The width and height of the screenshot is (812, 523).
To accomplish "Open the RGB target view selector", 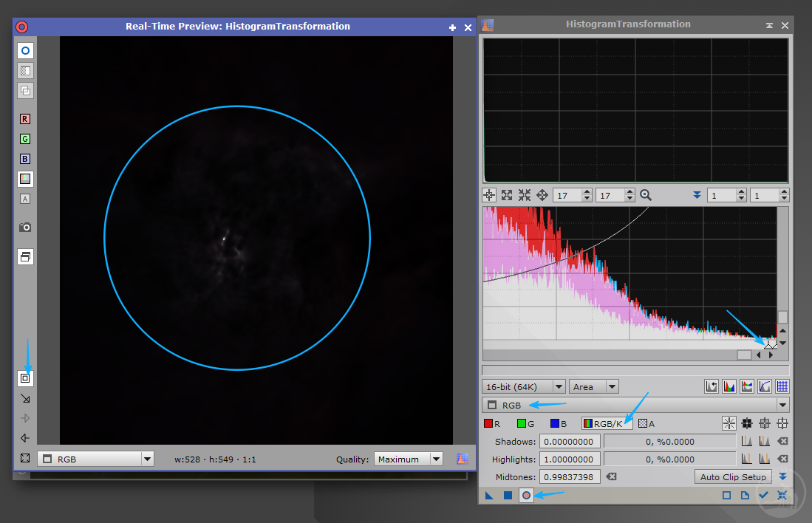I will tap(635, 405).
